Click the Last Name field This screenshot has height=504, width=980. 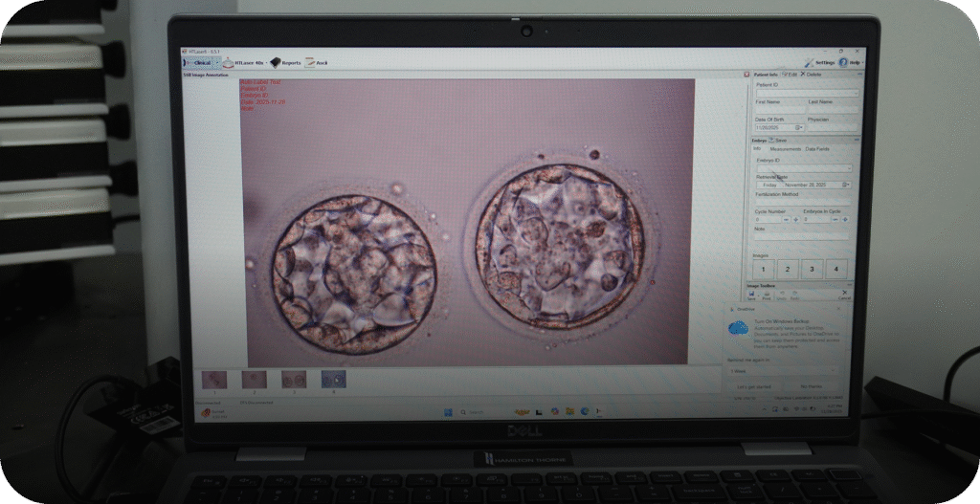click(x=834, y=109)
